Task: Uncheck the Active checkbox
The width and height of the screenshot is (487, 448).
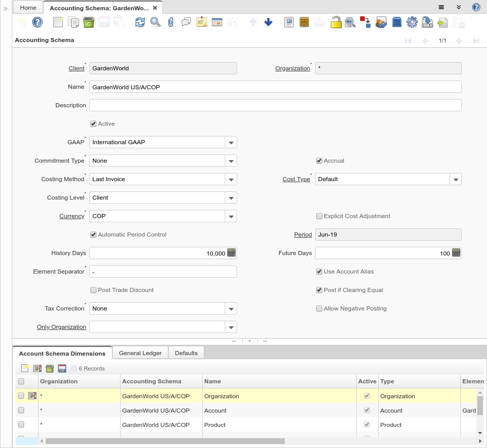Action: point(93,124)
